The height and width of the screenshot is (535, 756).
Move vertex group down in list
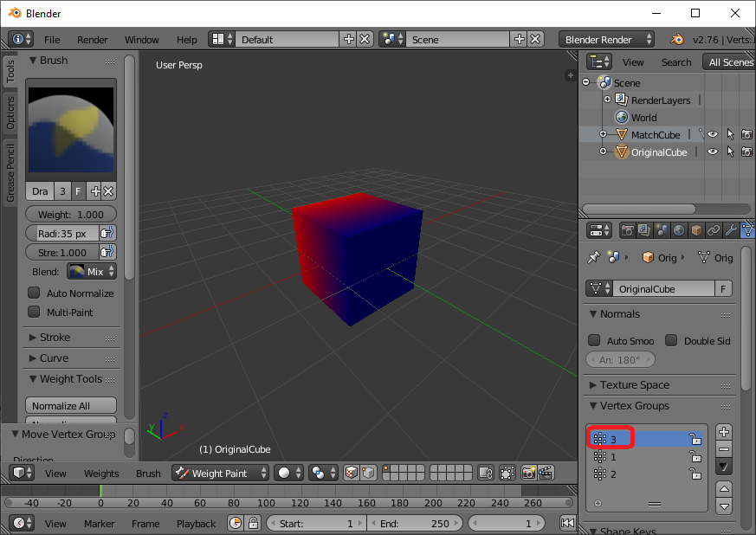click(x=724, y=506)
